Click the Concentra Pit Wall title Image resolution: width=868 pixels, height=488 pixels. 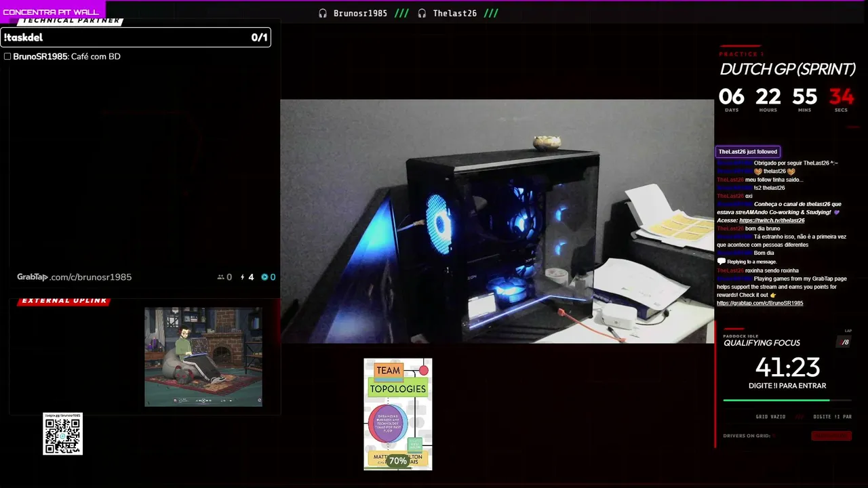point(51,12)
